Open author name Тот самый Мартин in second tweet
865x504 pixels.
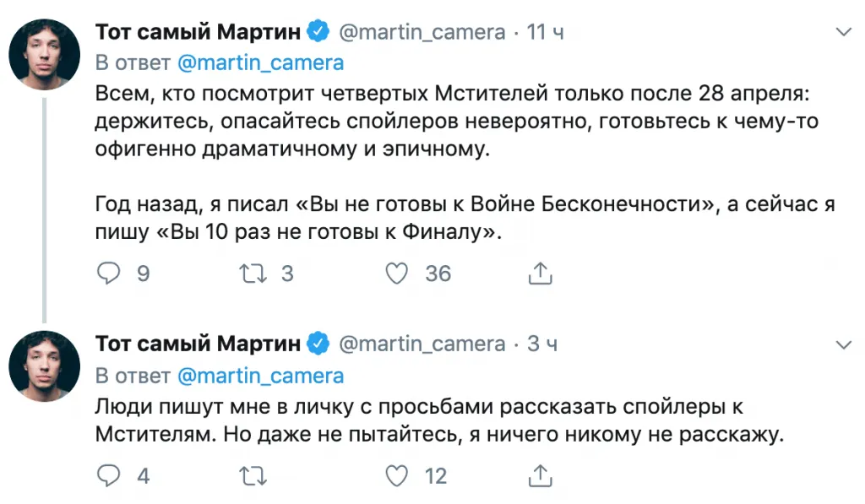[198, 344]
